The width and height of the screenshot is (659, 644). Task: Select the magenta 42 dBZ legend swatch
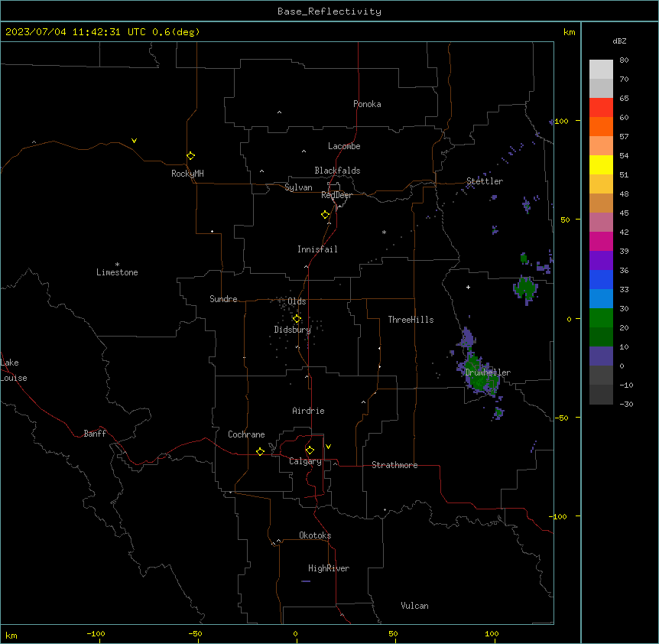click(601, 241)
